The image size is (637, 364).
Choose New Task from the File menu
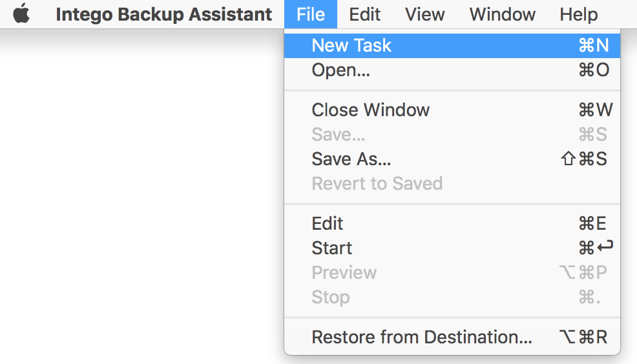452,45
